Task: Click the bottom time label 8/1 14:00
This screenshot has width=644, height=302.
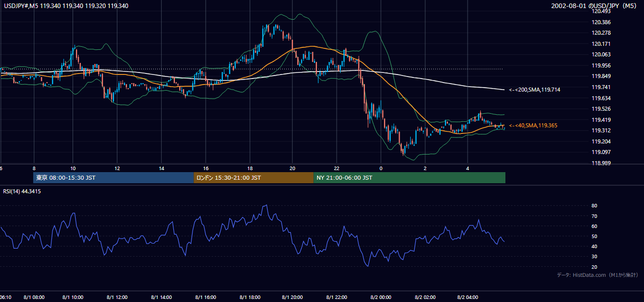Action: tap(161, 297)
